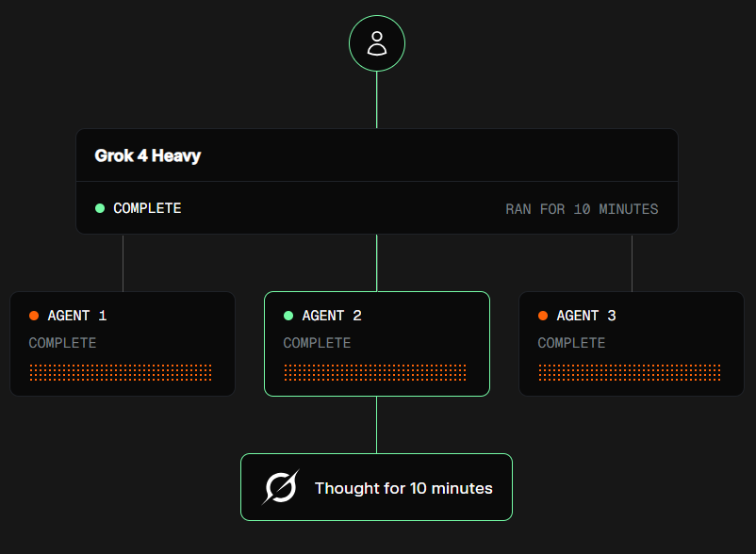Click COMPLETE status in Grok 4 Heavy panel
Screen dimensions: 756x554
click(148, 208)
